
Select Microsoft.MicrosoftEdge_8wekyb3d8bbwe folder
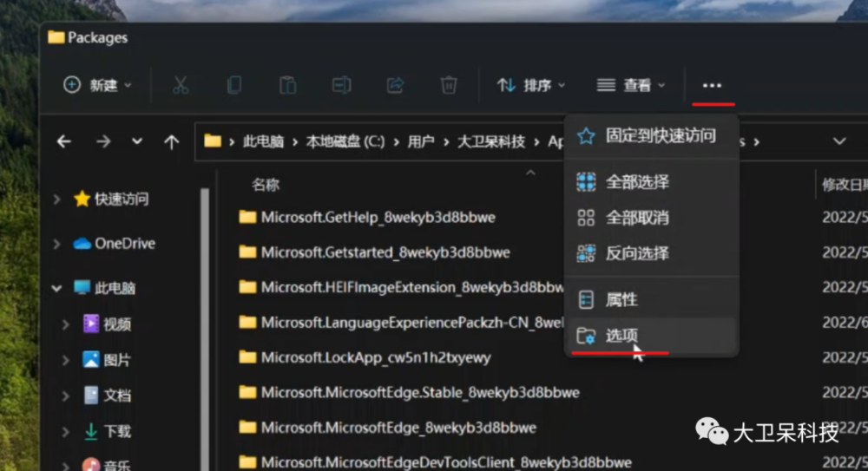pyautogui.click(x=398, y=428)
